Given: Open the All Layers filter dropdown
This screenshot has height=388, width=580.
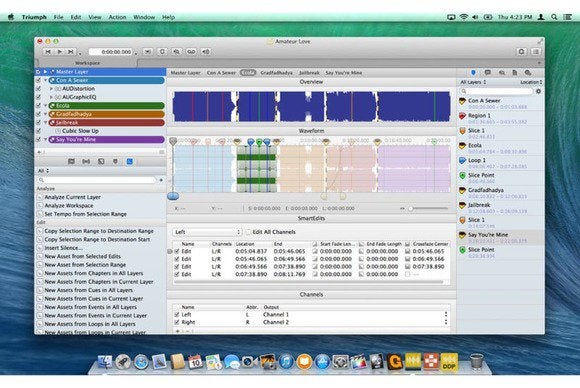Looking at the screenshot, I should (473, 82).
